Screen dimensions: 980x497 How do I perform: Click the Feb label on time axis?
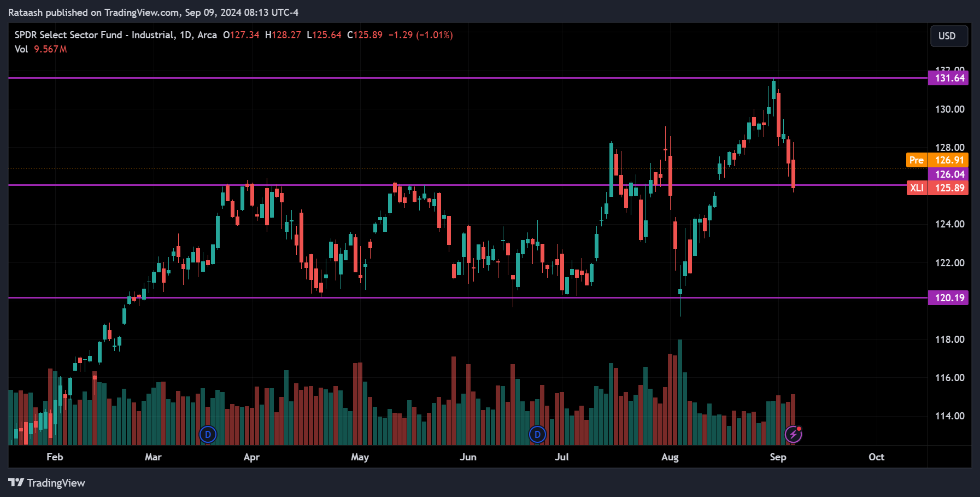coord(55,457)
